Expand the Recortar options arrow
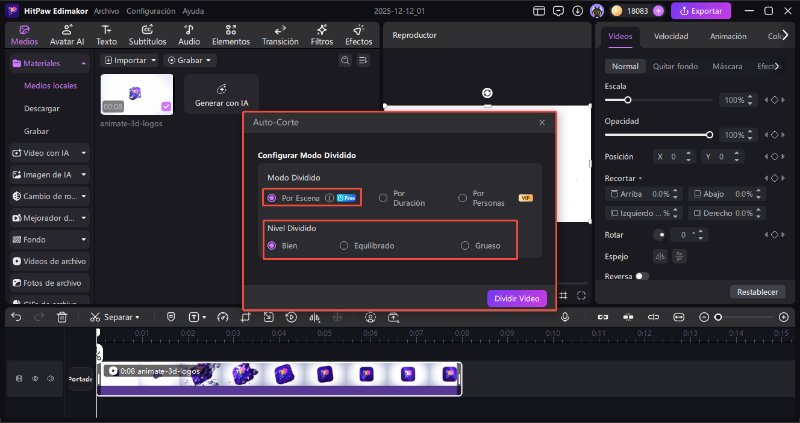The image size is (800, 423). click(640, 179)
